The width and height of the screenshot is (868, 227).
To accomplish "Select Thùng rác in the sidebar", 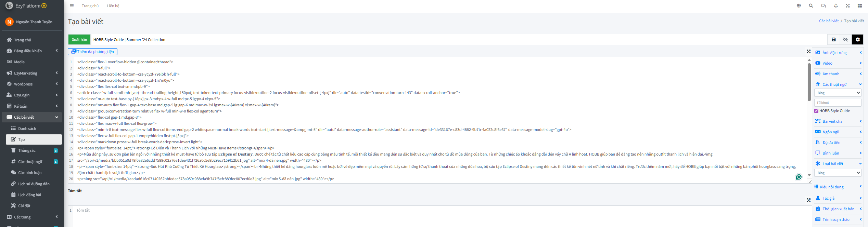I will [x=27, y=150].
